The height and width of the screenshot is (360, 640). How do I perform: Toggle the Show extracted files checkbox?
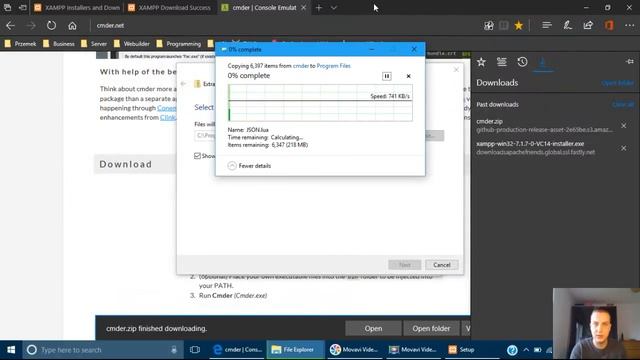click(198, 156)
